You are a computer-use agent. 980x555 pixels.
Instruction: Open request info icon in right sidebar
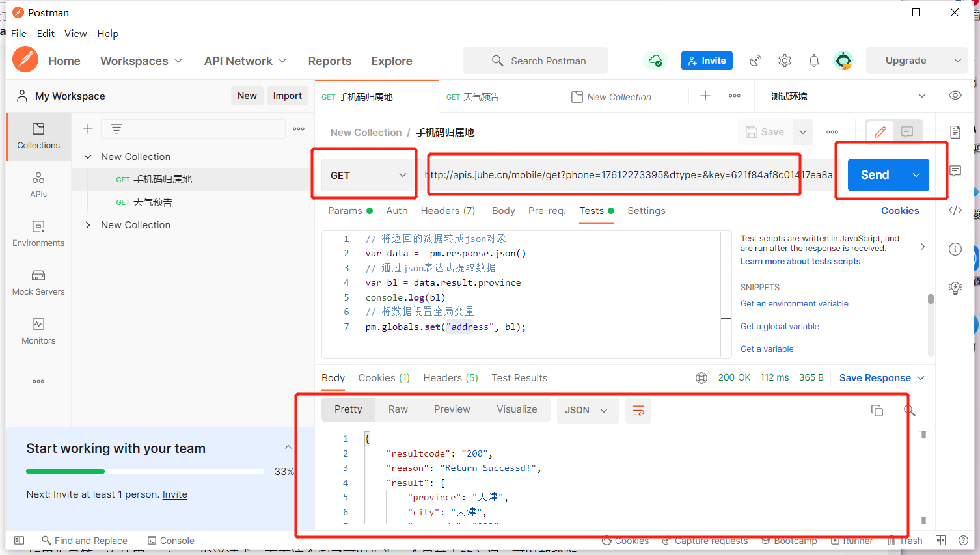[955, 249]
